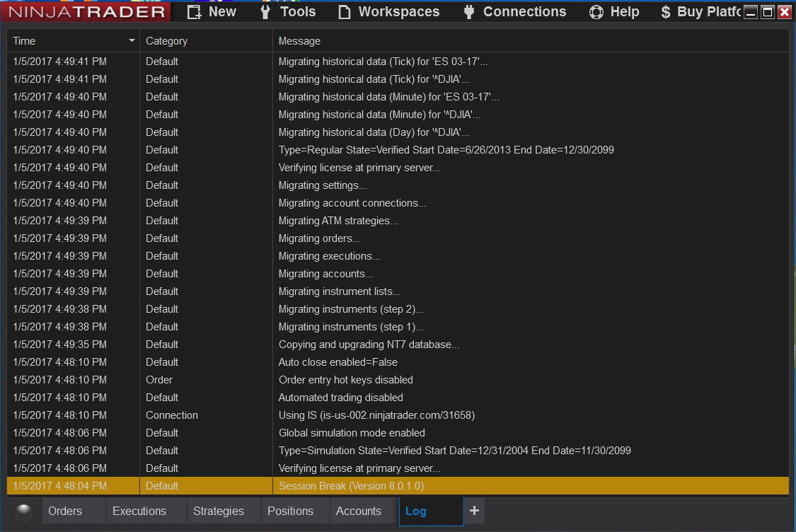Click the connection status indicator ball
Image resolution: width=796 pixels, height=532 pixels.
coord(23,511)
